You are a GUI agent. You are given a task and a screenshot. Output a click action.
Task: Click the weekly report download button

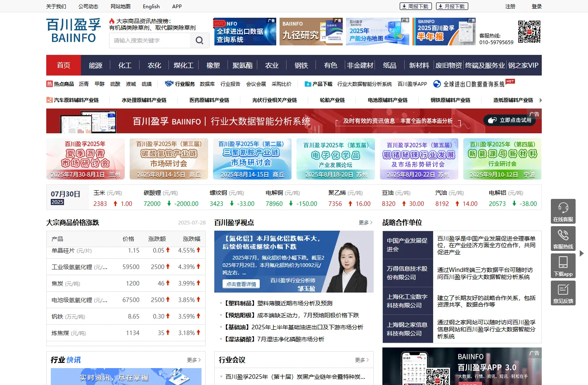coord(416,6)
